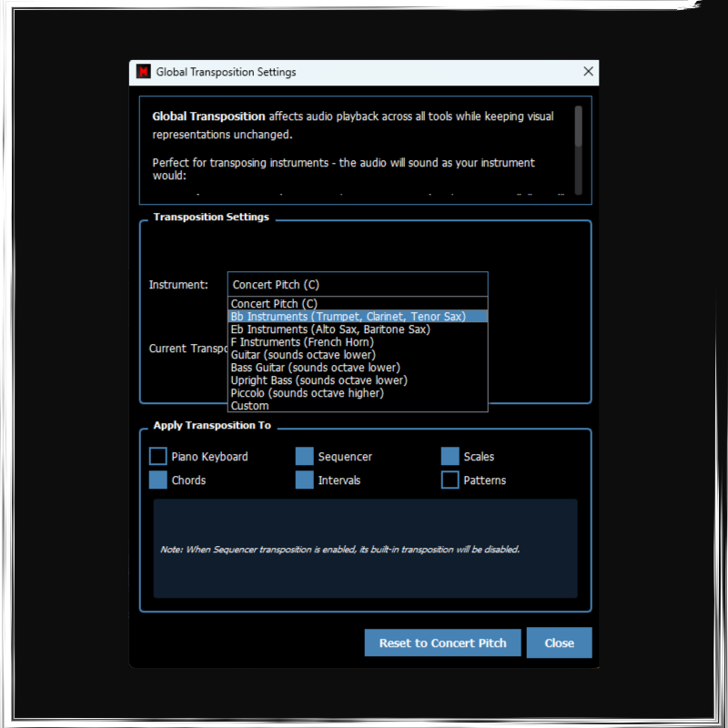The height and width of the screenshot is (728, 728).
Task: Enable the Patterns checkbox
Action: (x=450, y=480)
